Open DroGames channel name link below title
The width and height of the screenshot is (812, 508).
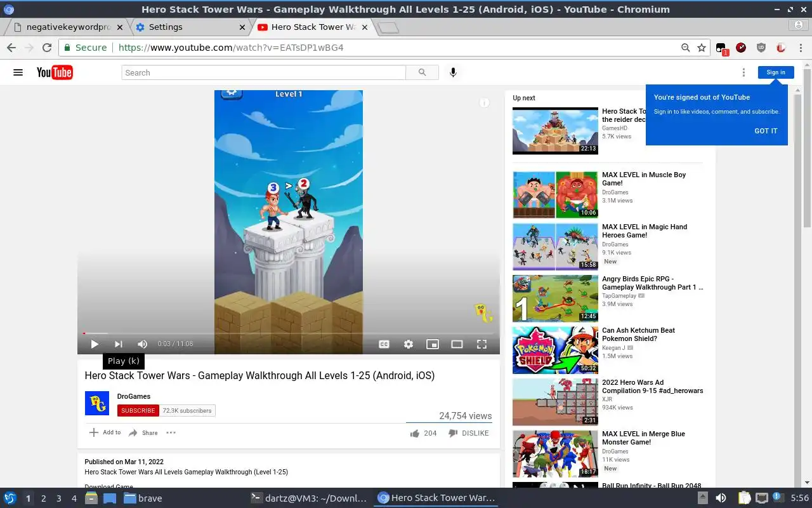pyautogui.click(x=134, y=396)
